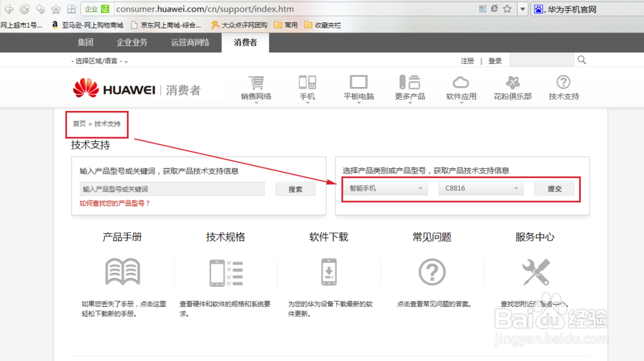The width and height of the screenshot is (644, 361).
Task: Switch to 运营商网络 tab
Action: (190, 43)
